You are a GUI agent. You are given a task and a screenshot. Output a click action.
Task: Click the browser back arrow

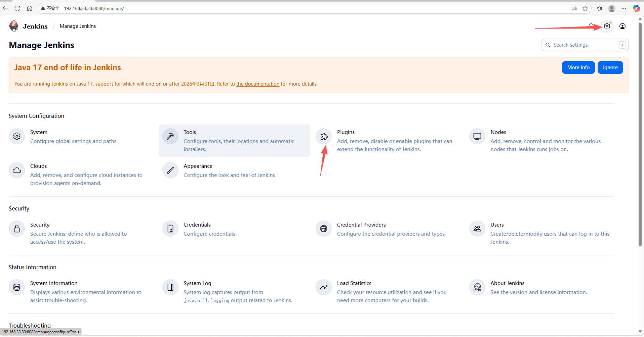(5, 8)
